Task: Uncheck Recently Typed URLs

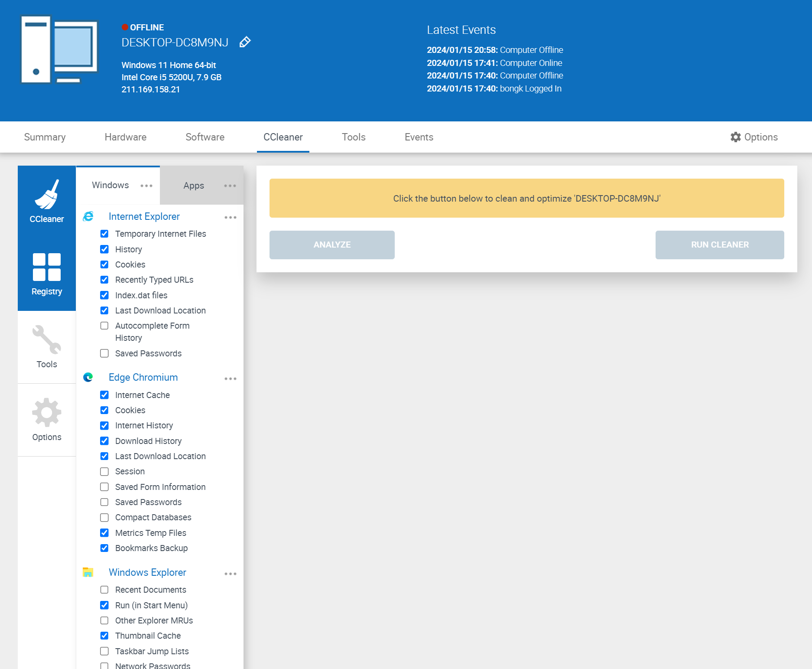Action: [104, 280]
